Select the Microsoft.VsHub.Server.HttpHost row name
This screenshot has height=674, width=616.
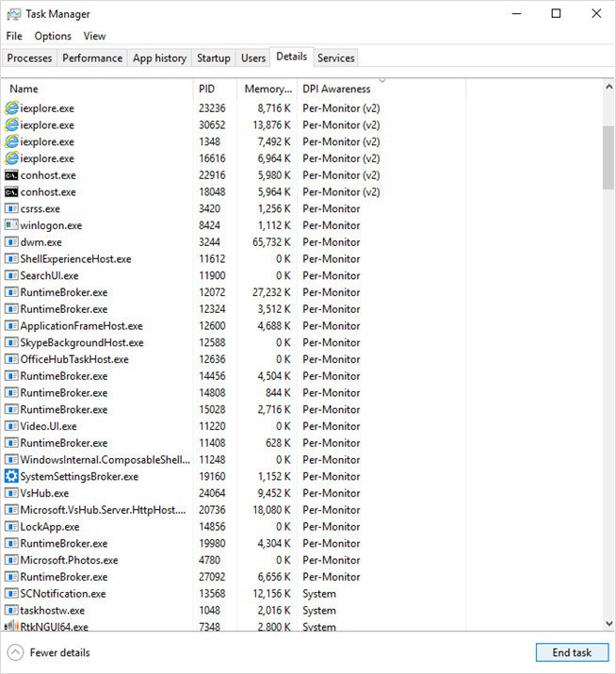(x=103, y=510)
